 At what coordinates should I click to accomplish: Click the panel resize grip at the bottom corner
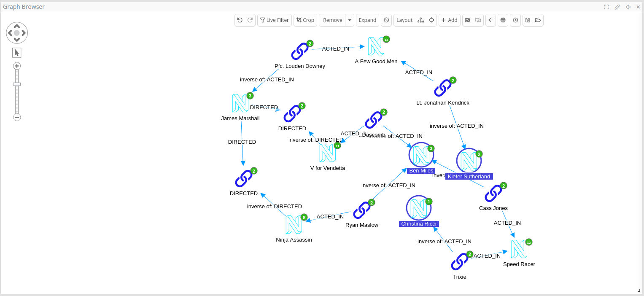639,291
